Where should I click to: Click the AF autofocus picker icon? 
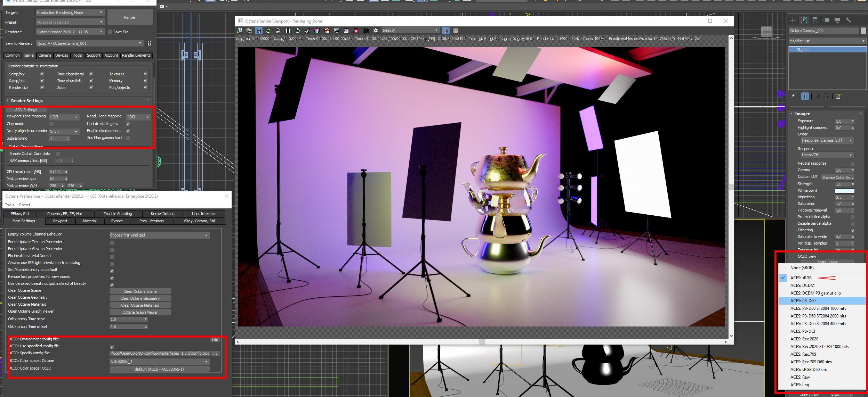[307, 31]
